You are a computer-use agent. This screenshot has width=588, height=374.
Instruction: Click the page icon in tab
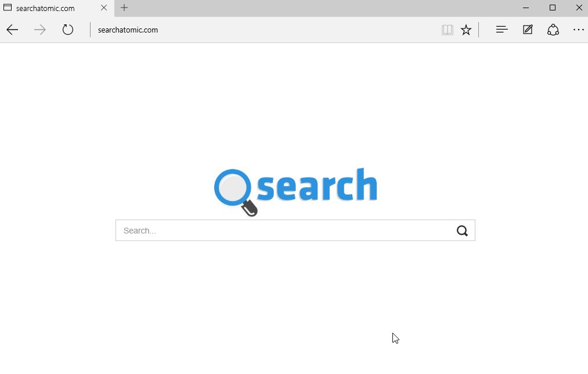8,8
